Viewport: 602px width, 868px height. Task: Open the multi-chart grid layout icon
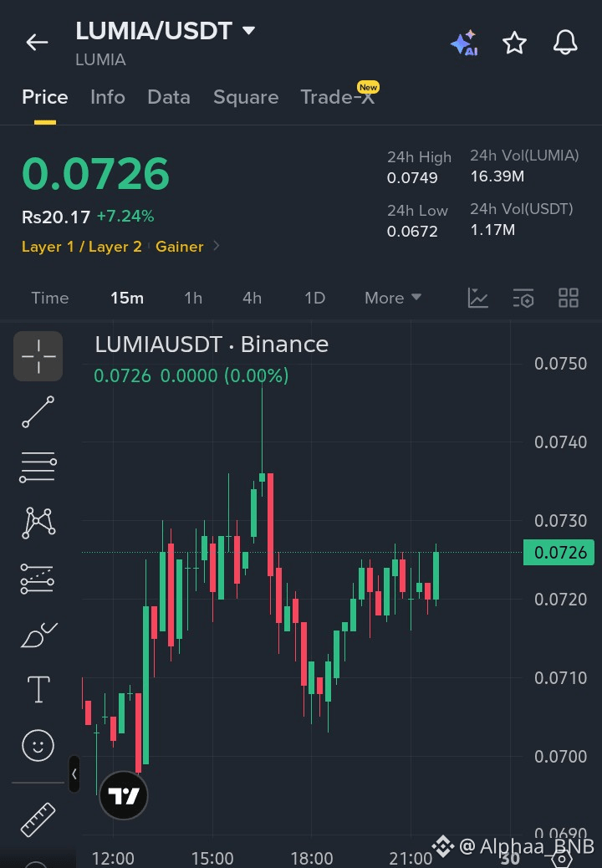pyautogui.click(x=569, y=298)
